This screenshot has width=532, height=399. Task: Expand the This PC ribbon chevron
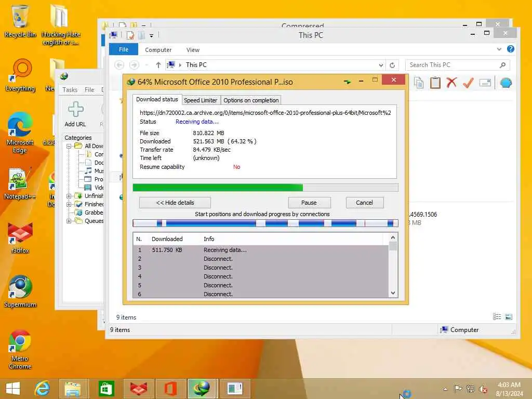499,49
